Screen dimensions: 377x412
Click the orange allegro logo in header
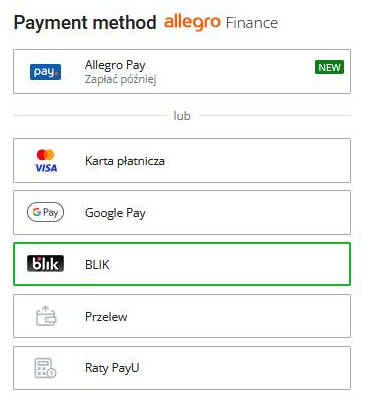pyautogui.click(x=192, y=22)
